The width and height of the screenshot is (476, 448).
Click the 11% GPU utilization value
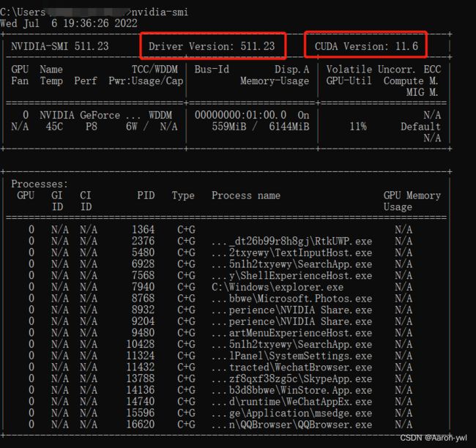click(x=358, y=126)
